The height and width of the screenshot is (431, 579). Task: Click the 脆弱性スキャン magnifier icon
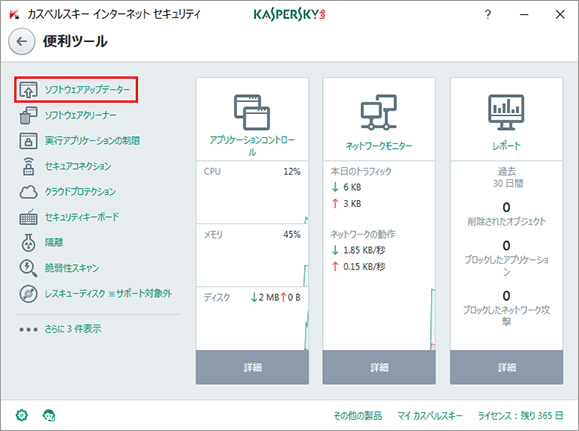point(28,268)
